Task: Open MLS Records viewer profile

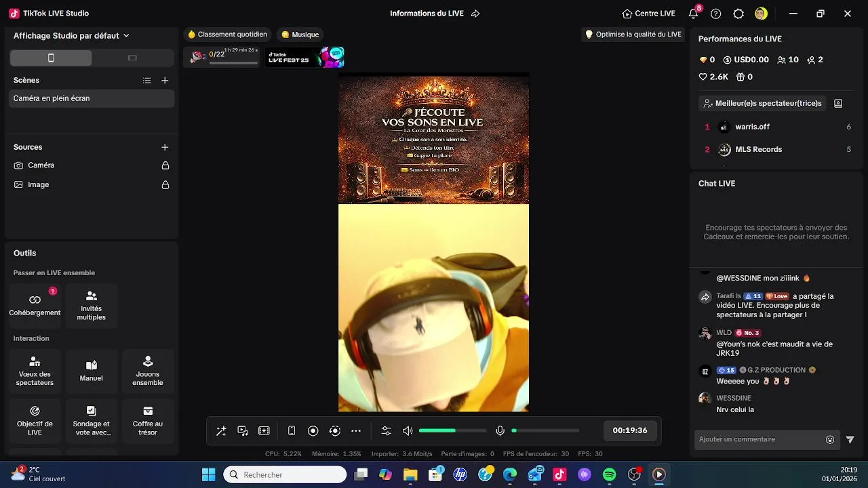Action: pyautogui.click(x=777, y=149)
